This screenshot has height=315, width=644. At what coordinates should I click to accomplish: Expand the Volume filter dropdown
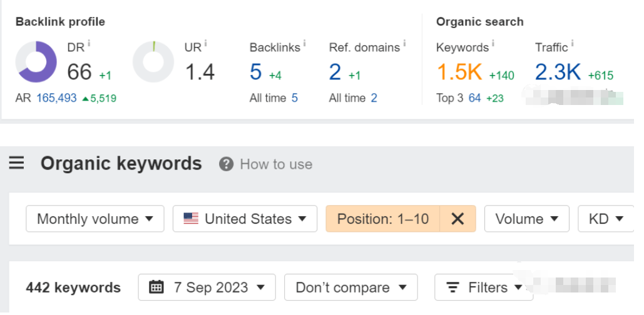527,219
